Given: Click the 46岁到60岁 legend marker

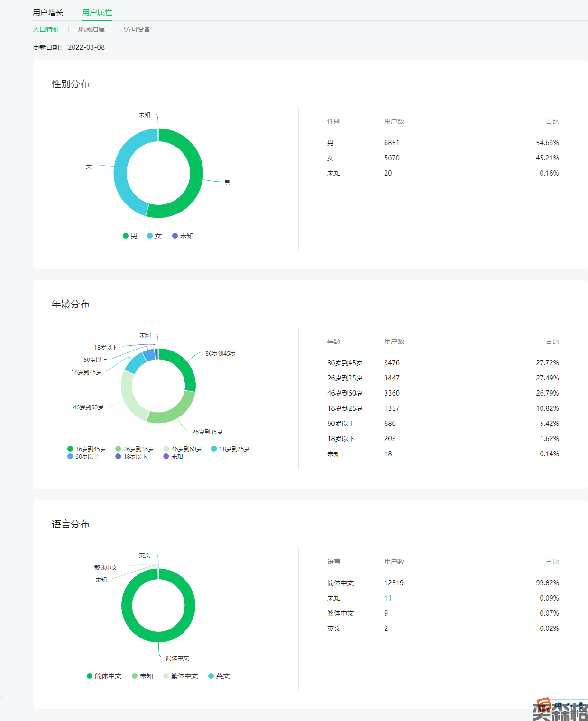Looking at the screenshot, I should point(166,449).
